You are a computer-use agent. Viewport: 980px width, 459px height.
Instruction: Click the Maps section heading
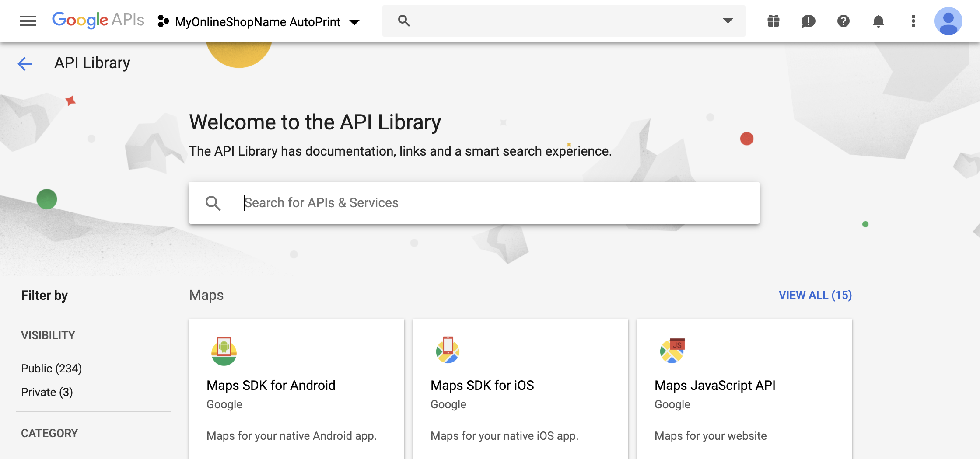(x=206, y=295)
